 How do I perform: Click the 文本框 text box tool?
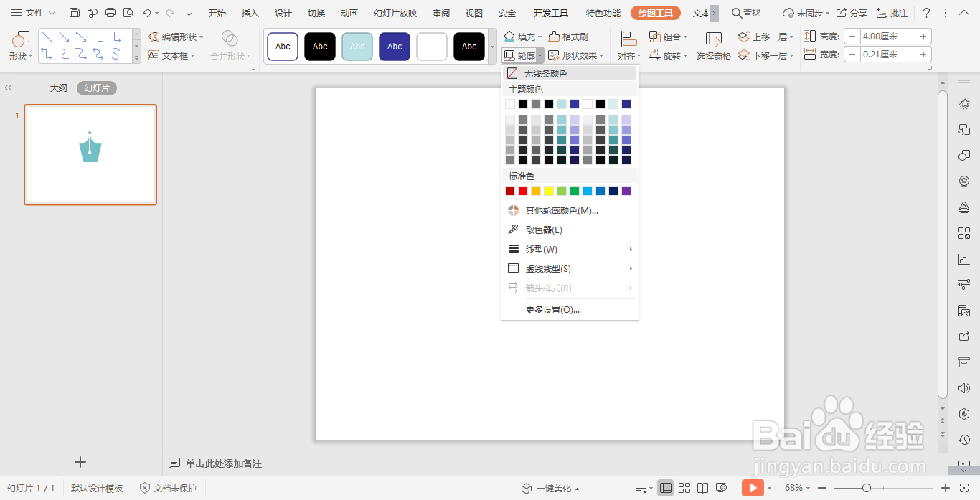(171, 55)
